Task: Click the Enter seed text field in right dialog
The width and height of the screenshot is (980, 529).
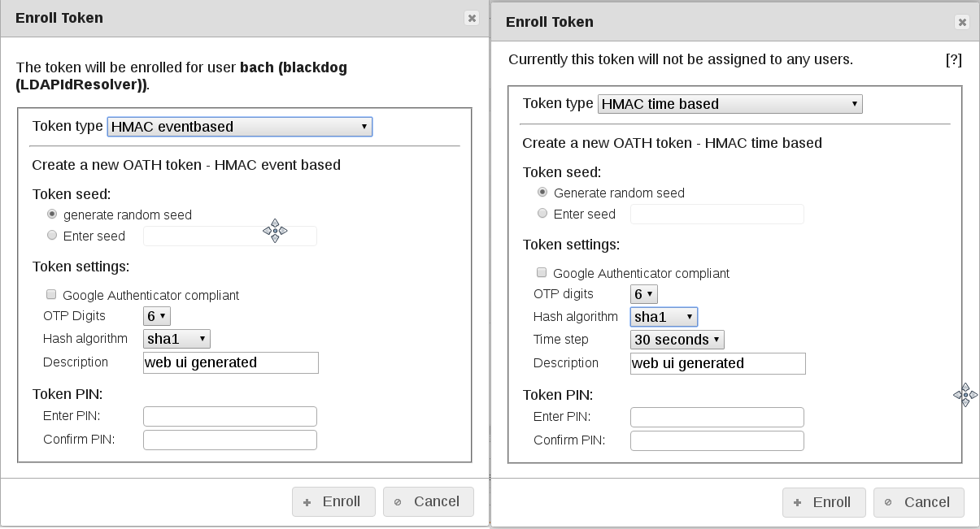Action: [716, 214]
